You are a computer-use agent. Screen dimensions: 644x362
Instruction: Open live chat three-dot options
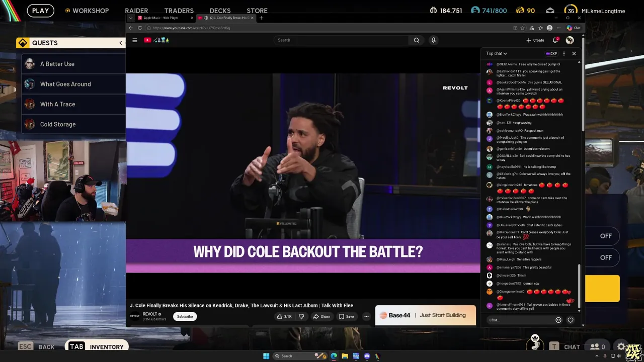point(563,53)
